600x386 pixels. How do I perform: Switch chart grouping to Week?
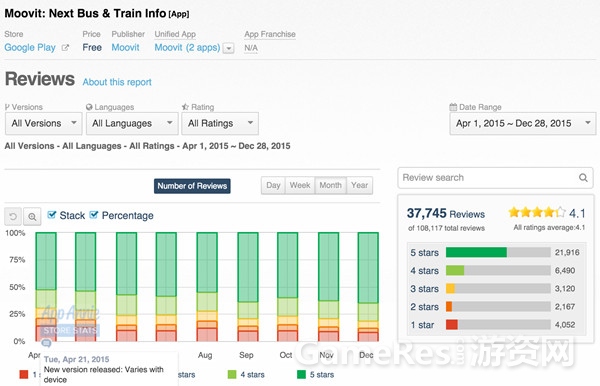300,186
